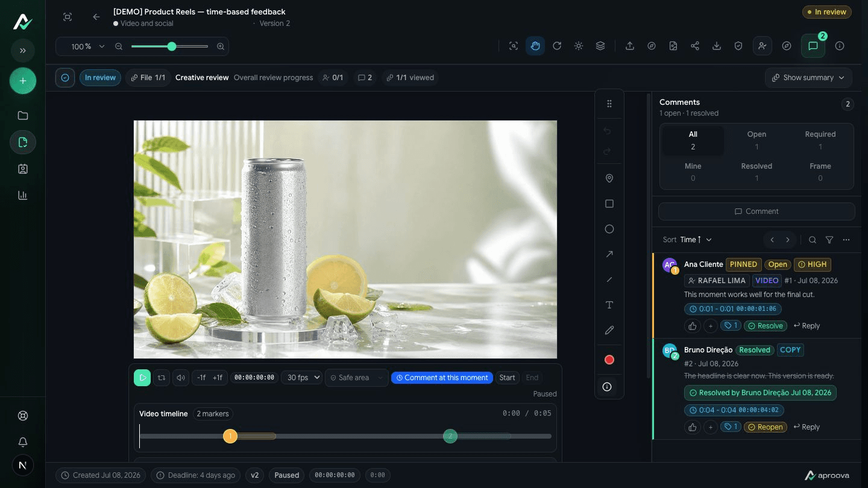Open the shield approval icon
868x488 pixels.
(738, 46)
